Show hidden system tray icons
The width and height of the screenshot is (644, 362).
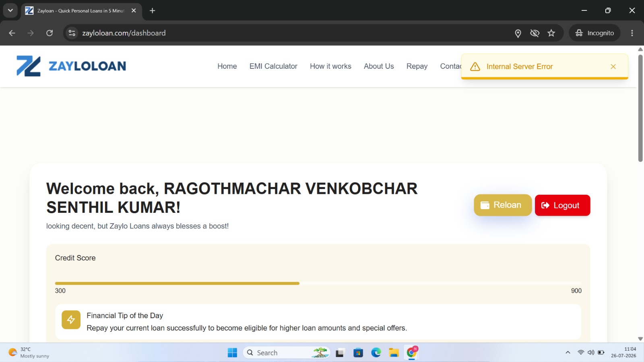tap(568, 353)
